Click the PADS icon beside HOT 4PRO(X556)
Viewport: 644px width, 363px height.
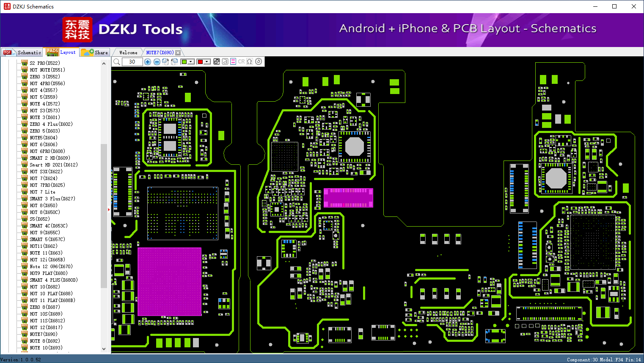[x=25, y=83]
